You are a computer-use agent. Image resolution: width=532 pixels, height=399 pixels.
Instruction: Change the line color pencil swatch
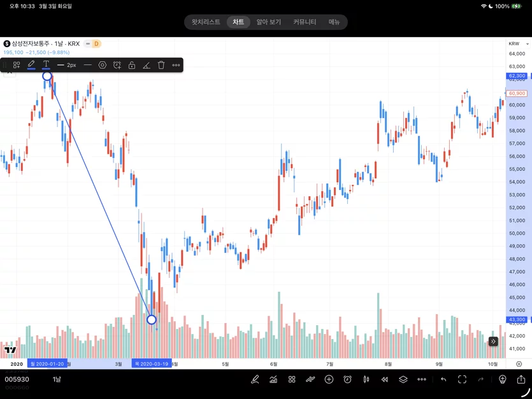click(x=31, y=64)
